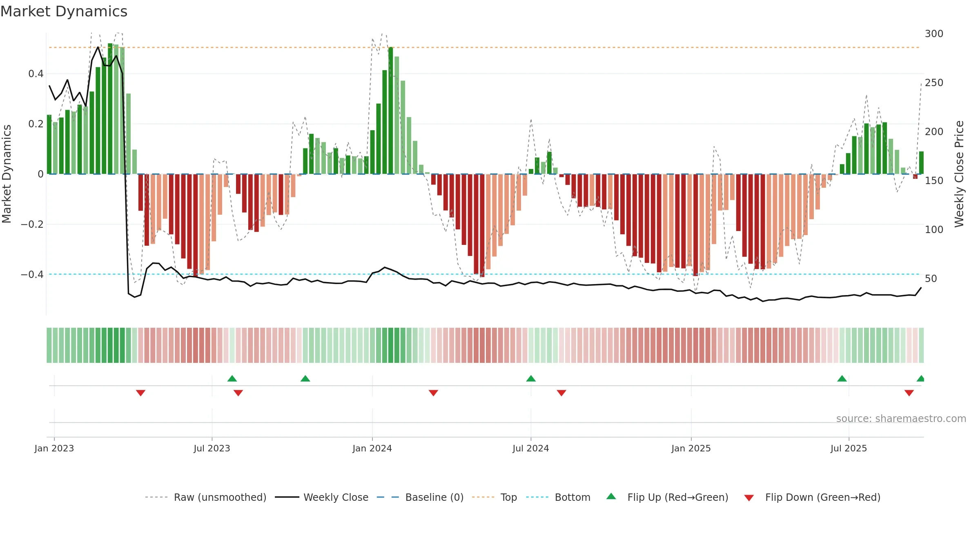Viewport: 980px width, 551px height.
Task: Toggle the Weekly Close legend entry
Action: [321, 497]
